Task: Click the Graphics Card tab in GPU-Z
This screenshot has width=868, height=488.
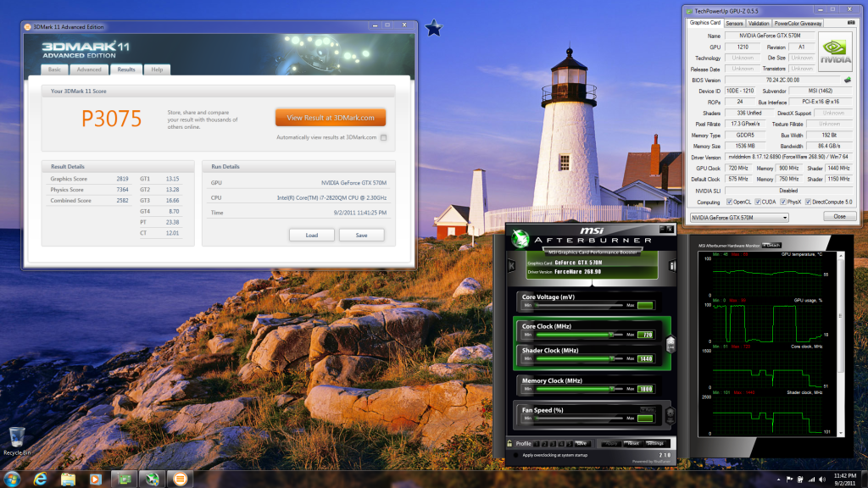Action: click(704, 23)
